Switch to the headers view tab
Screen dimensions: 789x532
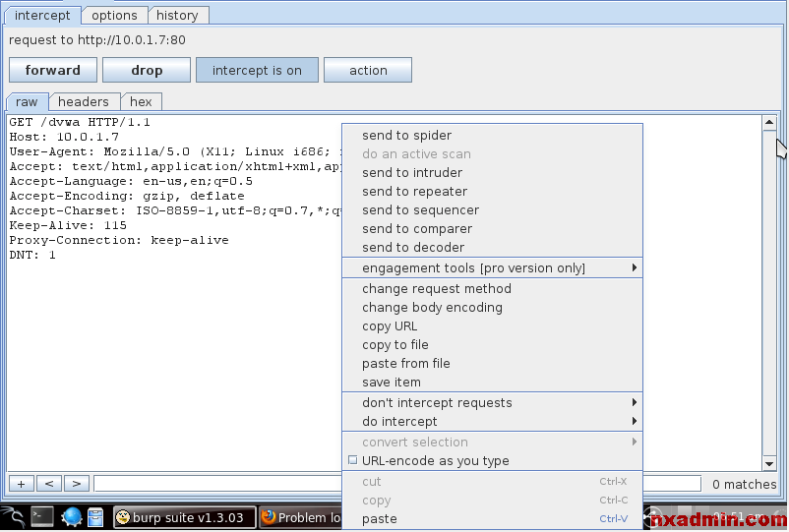coord(84,101)
